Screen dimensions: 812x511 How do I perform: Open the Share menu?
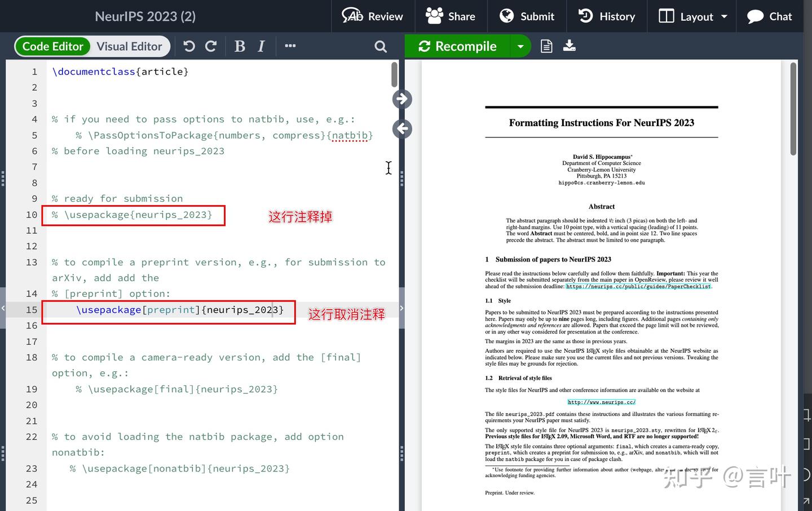[x=451, y=16]
